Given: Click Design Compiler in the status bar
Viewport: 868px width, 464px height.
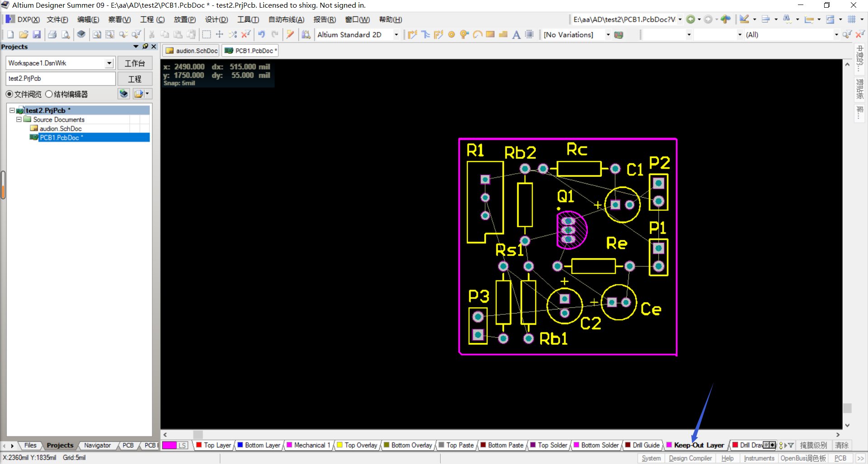Looking at the screenshot, I should pyautogui.click(x=690, y=458).
